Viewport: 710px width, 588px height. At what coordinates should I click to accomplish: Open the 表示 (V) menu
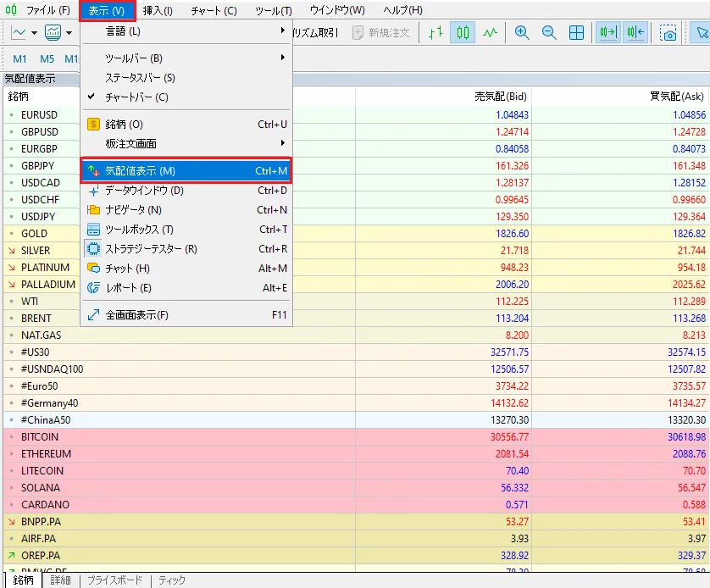tap(107, 11)
